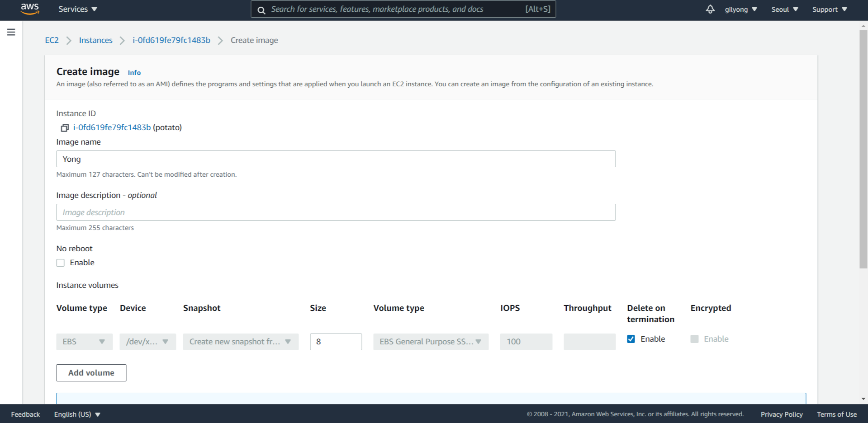
Task: Open the Support menu
Action: tap(830, 9)
